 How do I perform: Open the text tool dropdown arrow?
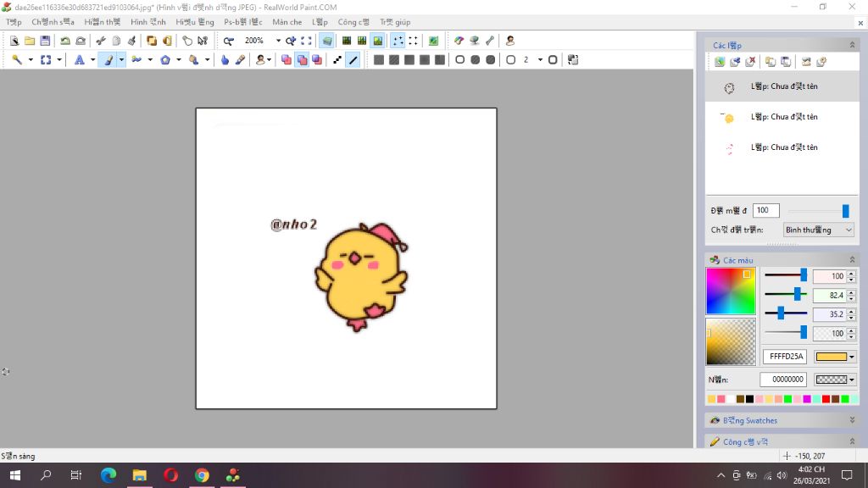(92, 60)
